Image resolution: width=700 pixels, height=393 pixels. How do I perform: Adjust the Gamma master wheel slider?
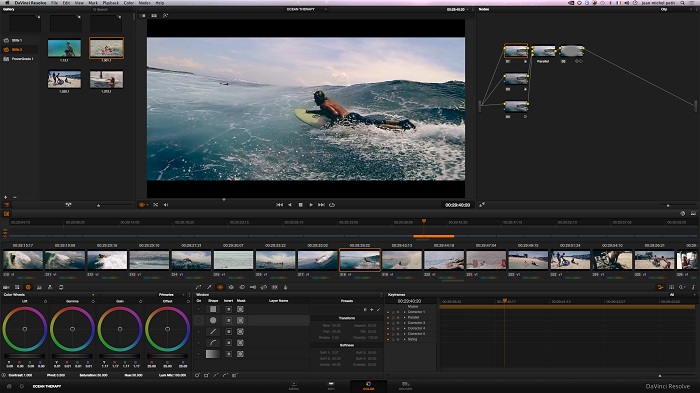coord(72,356)
